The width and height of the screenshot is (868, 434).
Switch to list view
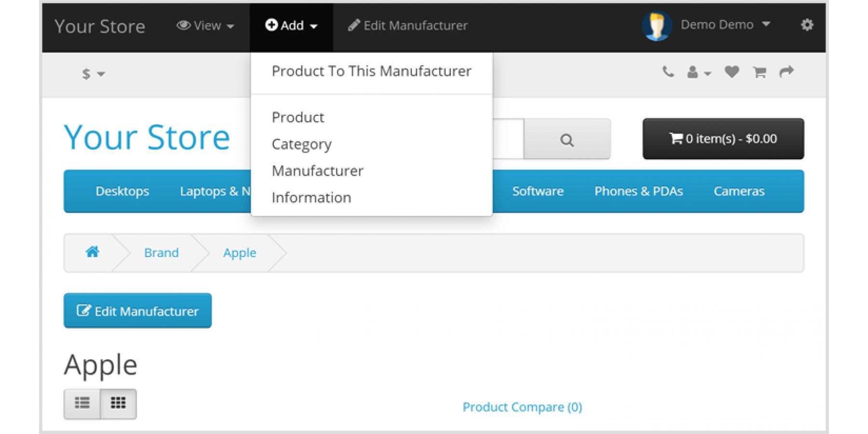82,403
